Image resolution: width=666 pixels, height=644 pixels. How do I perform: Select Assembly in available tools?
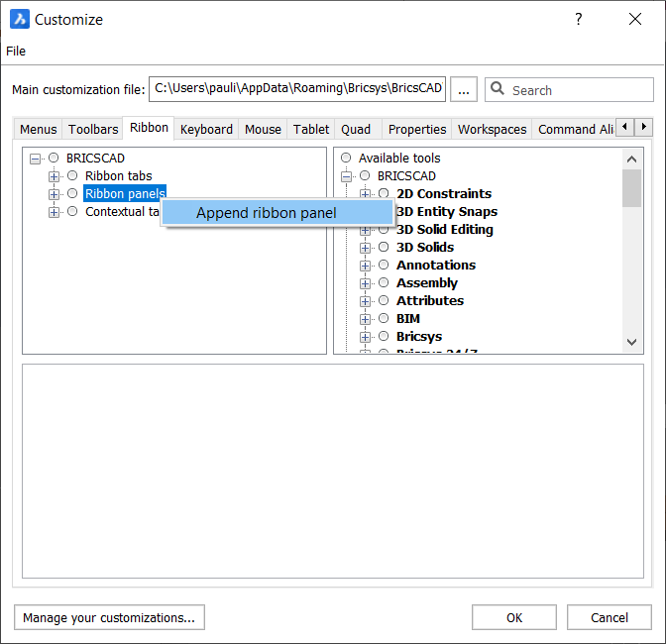(427, 282)
